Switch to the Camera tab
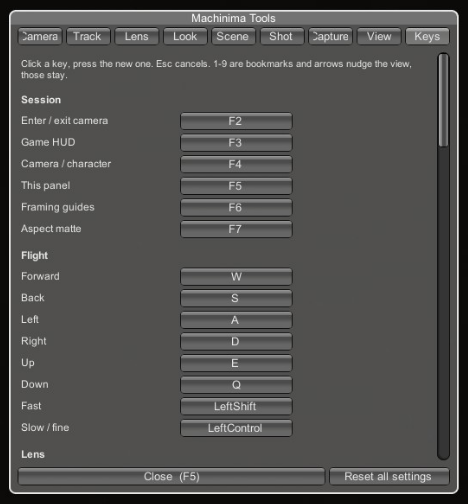 coord(40,36)
